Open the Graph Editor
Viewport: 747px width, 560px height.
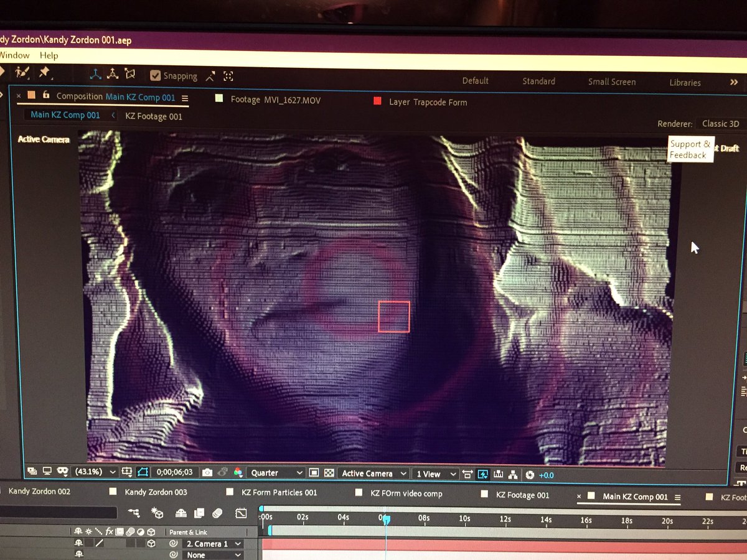242,513
